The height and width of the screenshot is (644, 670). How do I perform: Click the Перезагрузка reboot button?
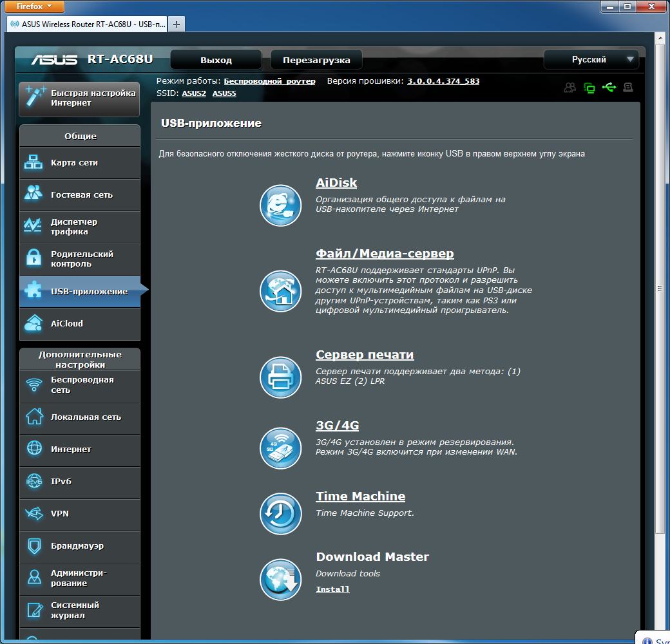point(316,60)
